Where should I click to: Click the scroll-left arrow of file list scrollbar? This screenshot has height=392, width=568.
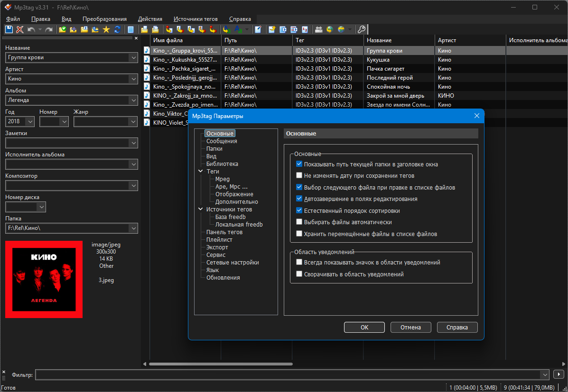coord(145,364)
